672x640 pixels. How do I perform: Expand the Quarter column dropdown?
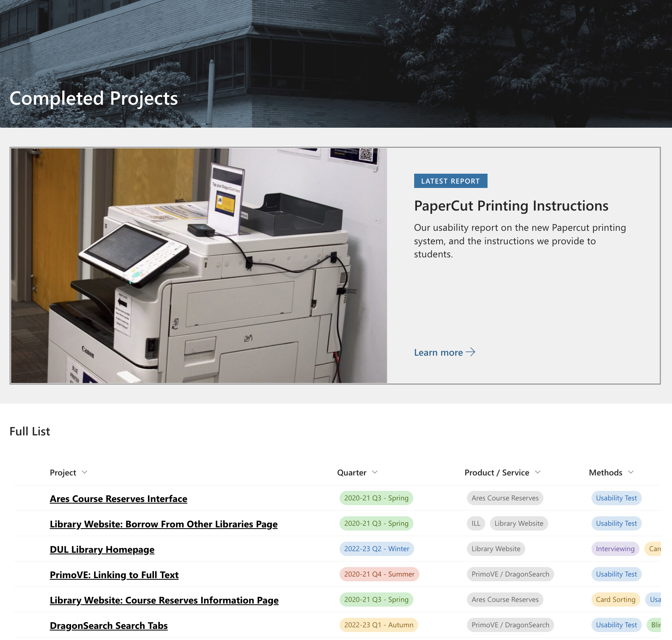pos(375,472)
